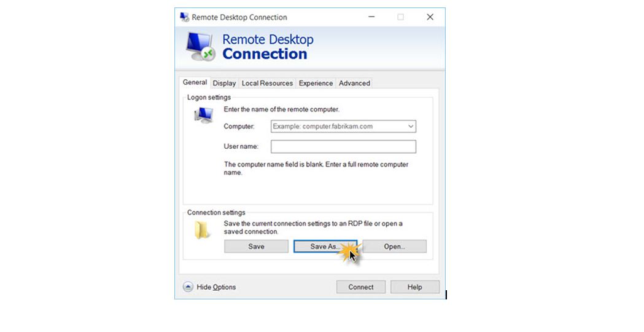
Task: Minimize the Remote Desktop Connection window
Action: tap(371, 17)
